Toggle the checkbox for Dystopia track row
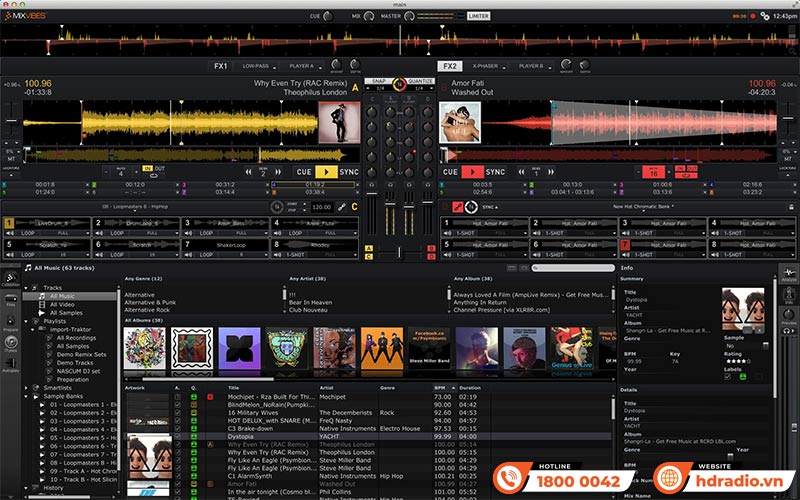The width and height of the screenshot is (800, 500). click(x=178, y=436)
